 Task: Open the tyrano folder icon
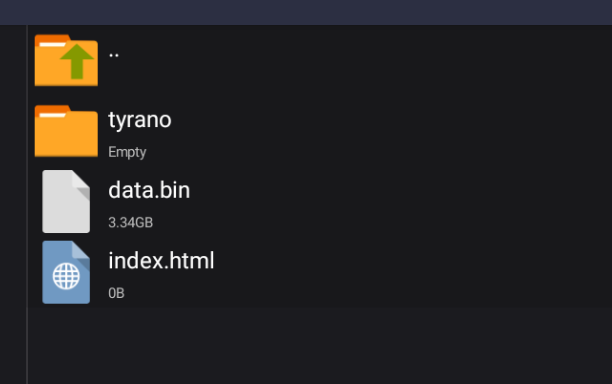coord(66,131)
